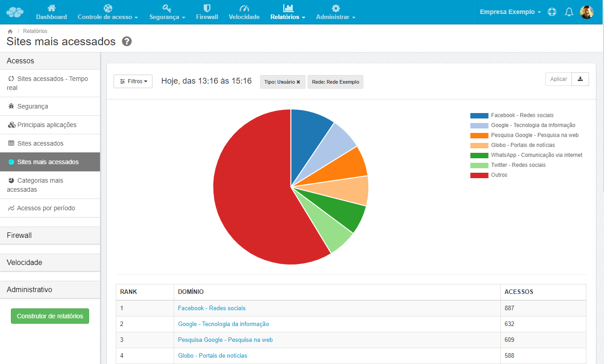Click the Twitter light green legend swatch
604x364 pixels.
click(x=479, y=165)
